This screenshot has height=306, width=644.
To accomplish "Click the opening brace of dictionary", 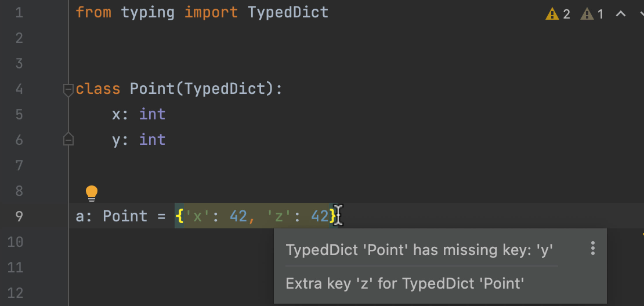I will tap(179, 216).
